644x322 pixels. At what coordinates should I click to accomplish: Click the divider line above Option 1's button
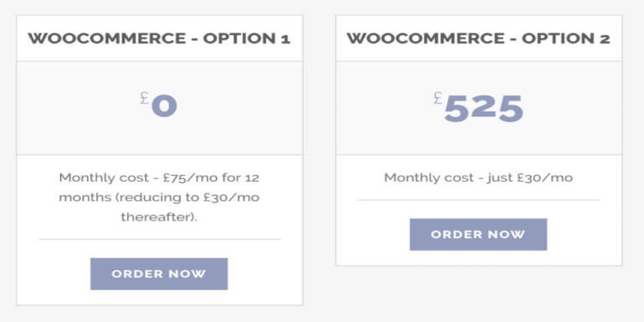coord(159,239)
